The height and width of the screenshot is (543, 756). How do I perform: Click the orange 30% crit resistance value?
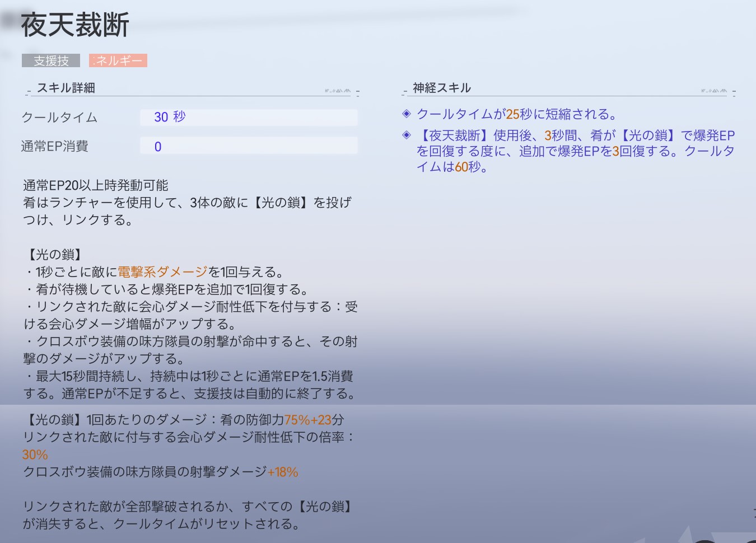click(35, 455)
